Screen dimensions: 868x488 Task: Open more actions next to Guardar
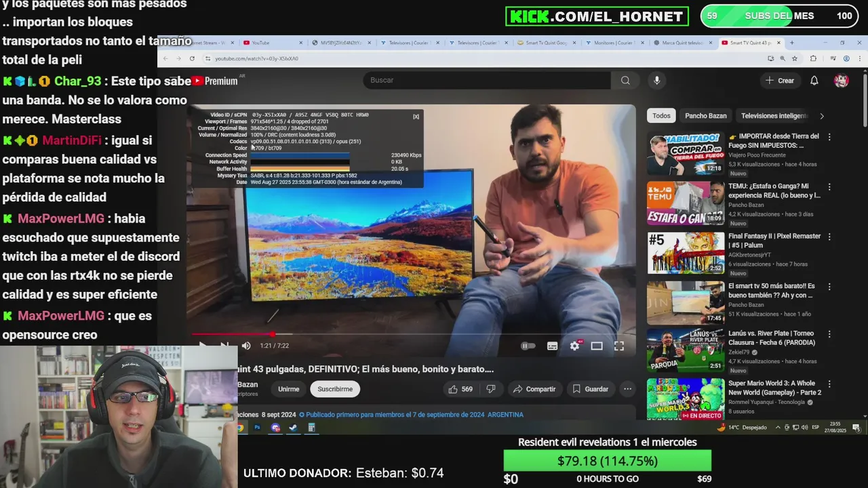tap(628, 389)
